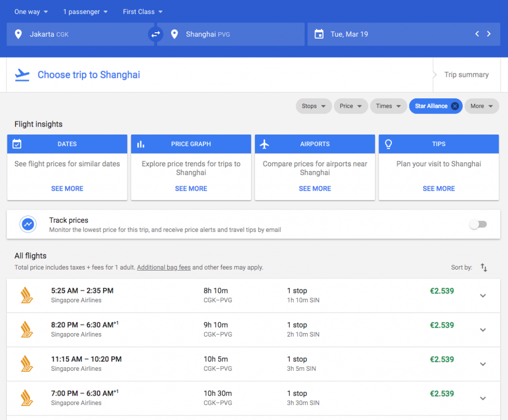
Task: Go to next day arrow
Action: [x=489, y=34]
